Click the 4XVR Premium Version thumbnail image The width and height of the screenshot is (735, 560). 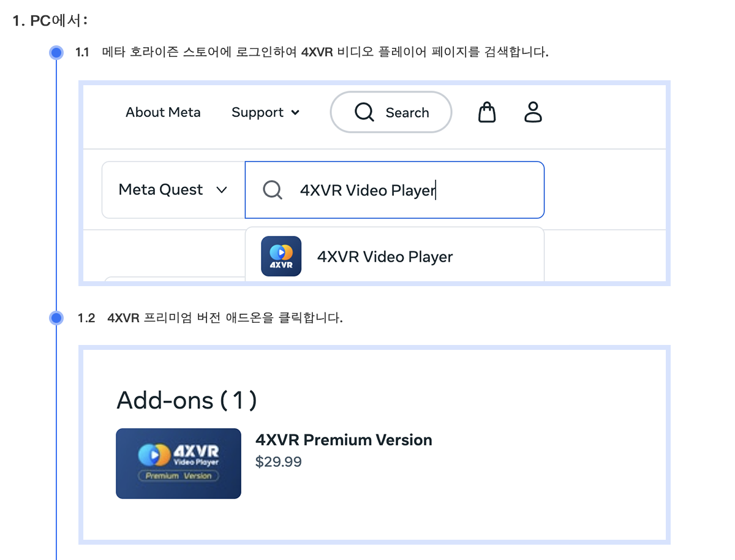pos(178,463)
